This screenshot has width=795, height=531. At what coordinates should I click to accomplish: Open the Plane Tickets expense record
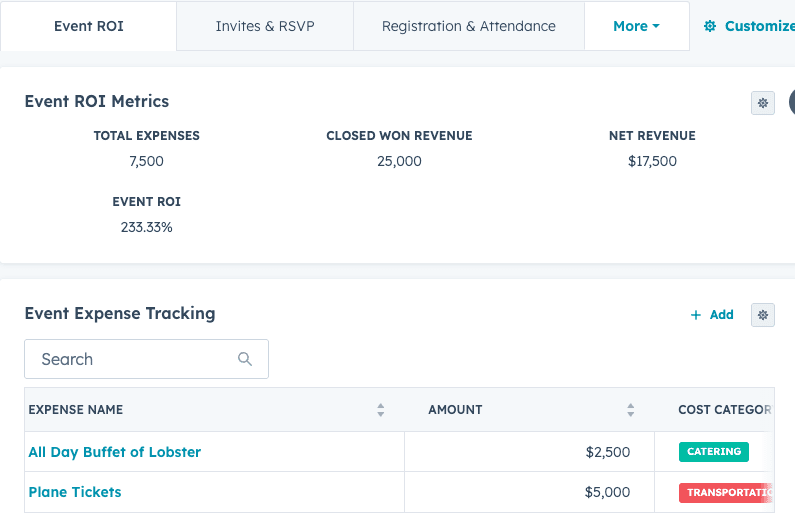click(x=75, y=492)
